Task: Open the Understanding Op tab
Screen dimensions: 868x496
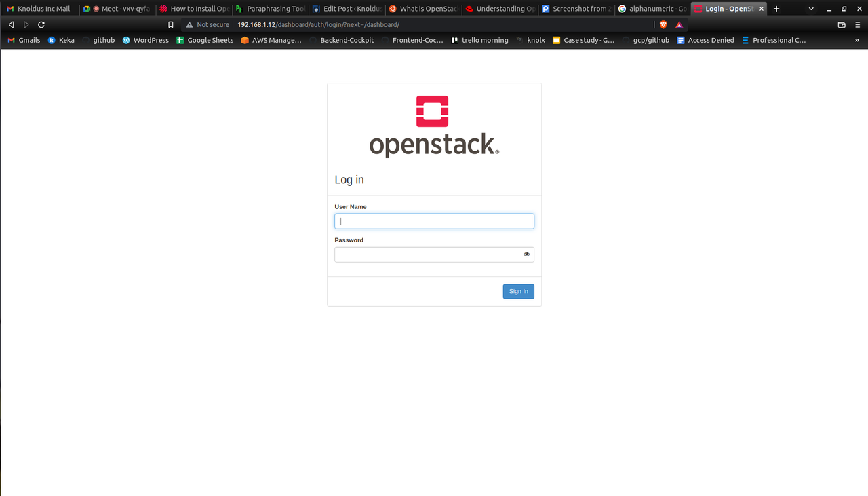Action: tap(500, 9)
